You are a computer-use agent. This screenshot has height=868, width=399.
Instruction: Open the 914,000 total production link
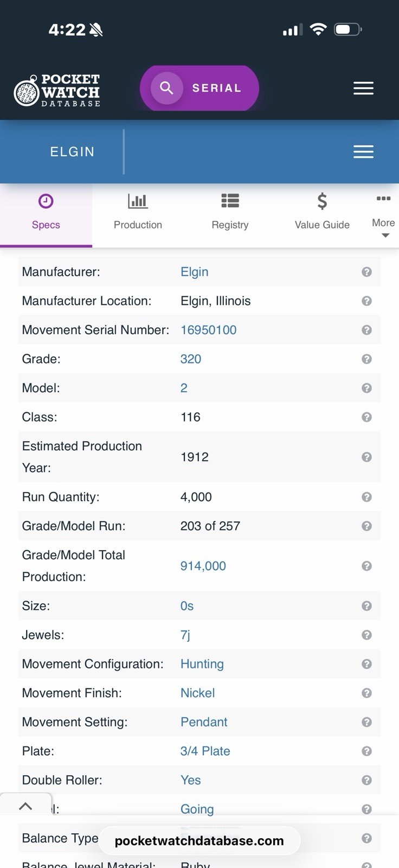click(203, 566)
